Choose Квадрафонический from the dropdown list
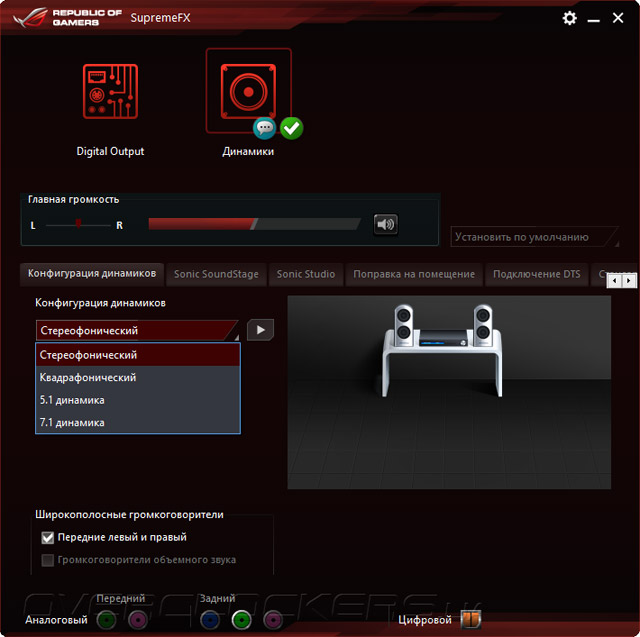 [138, 377]
